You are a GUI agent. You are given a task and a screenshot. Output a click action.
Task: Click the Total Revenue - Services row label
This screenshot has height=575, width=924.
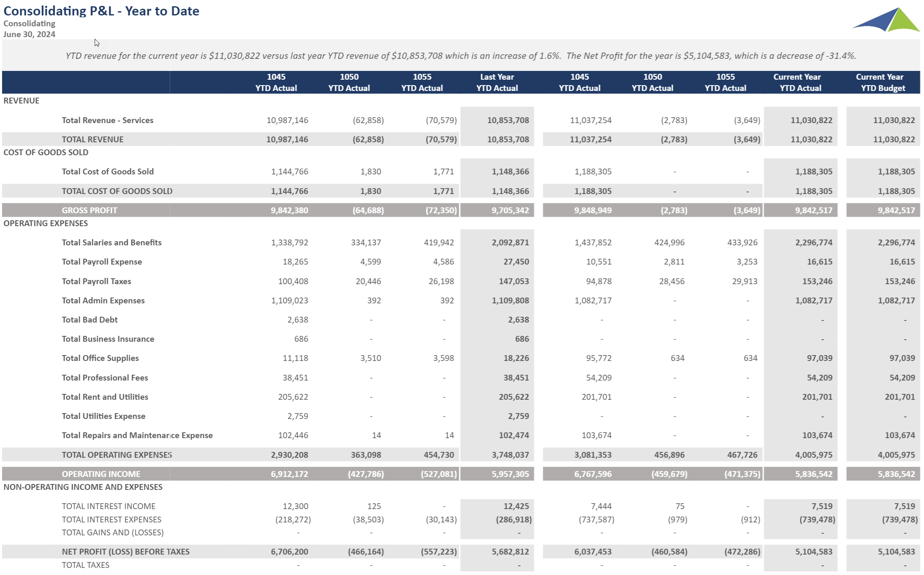(x=108, y=120)
